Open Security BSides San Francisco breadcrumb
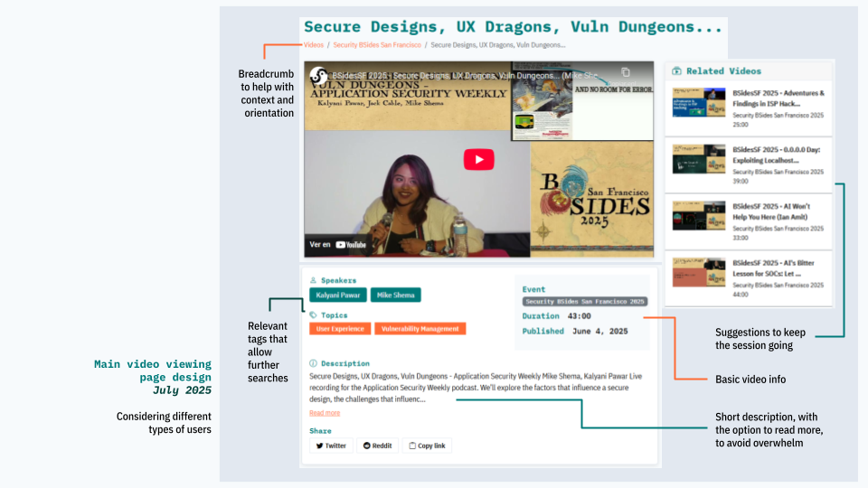Viewport: 868px width, 488px height. coord(377,45)
